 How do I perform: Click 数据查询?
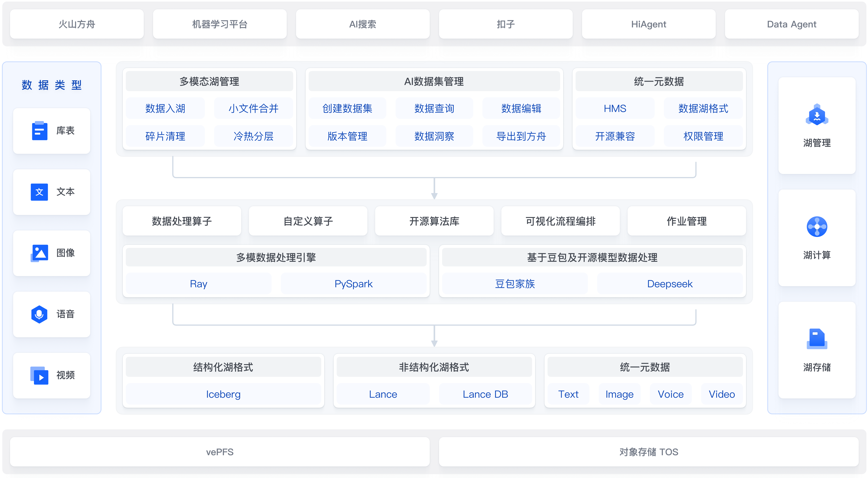coord(434,108)
